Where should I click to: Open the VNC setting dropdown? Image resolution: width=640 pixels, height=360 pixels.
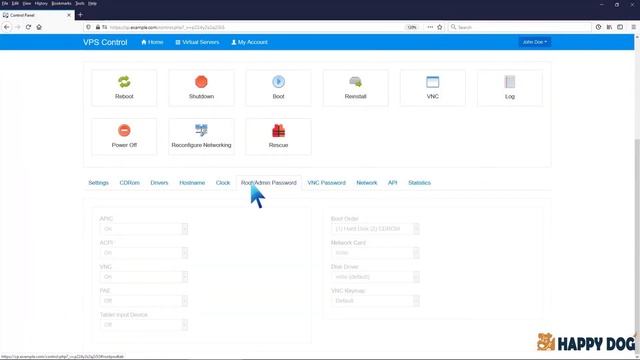click(x=144, y=277)
